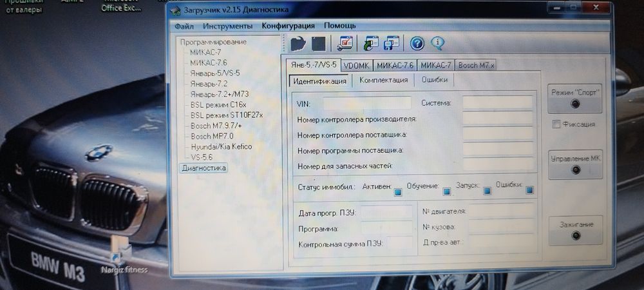Click the Система field
644x290 pixels.
point(497,102)
